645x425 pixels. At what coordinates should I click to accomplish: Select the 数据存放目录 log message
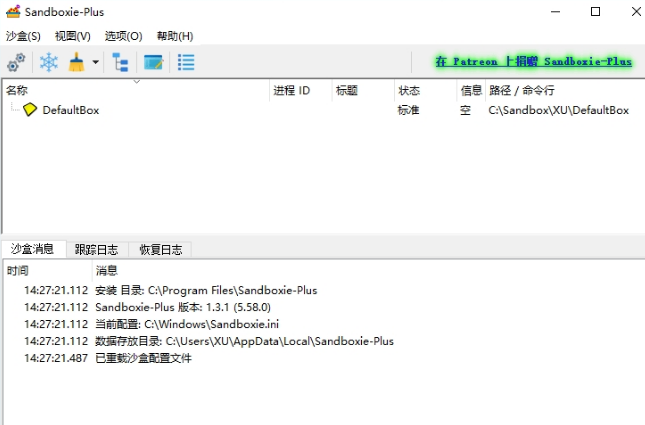(244, 341)
